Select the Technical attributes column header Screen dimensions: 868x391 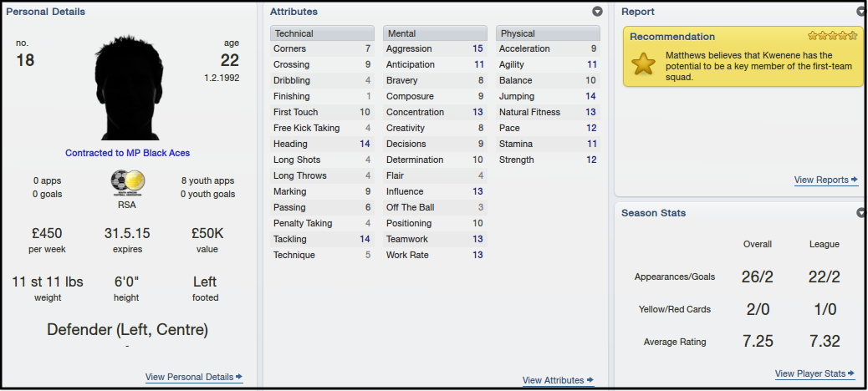point(322,33)
